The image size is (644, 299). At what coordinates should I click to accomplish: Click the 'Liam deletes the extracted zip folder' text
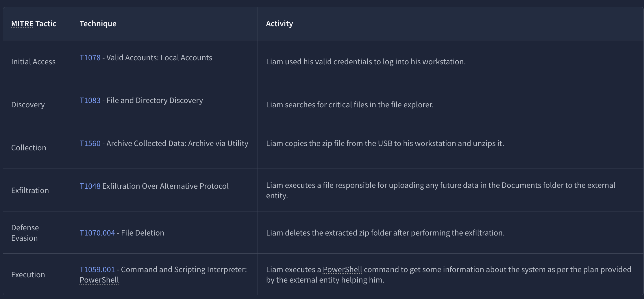click(x=385, y=233)
